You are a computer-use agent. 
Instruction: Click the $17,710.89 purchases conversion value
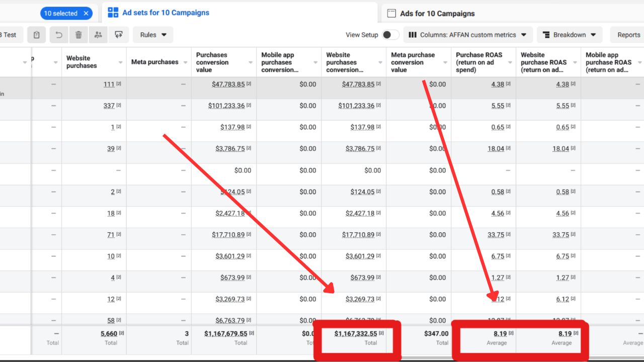coord(228,235)
